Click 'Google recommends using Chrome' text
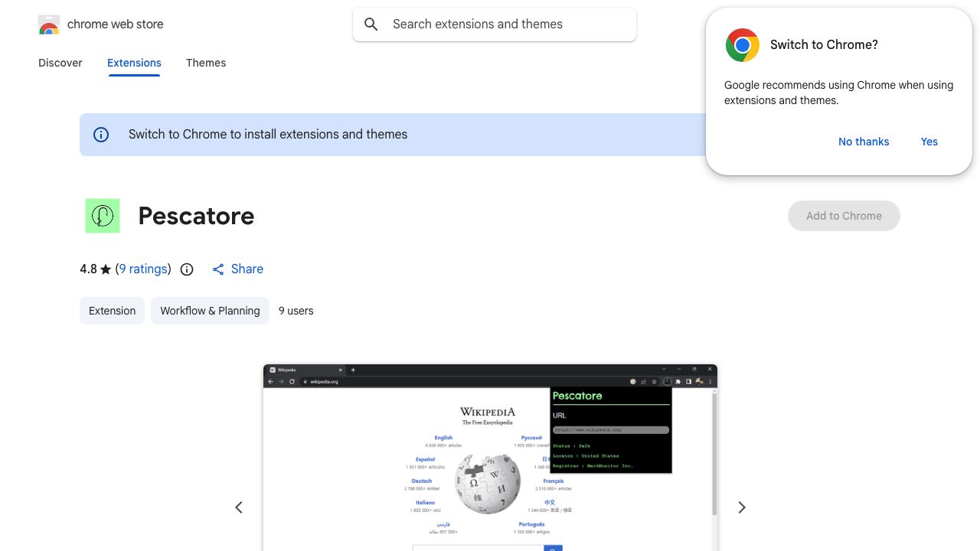The height and width of the screenshot is (551, 980). coord(838,93)
